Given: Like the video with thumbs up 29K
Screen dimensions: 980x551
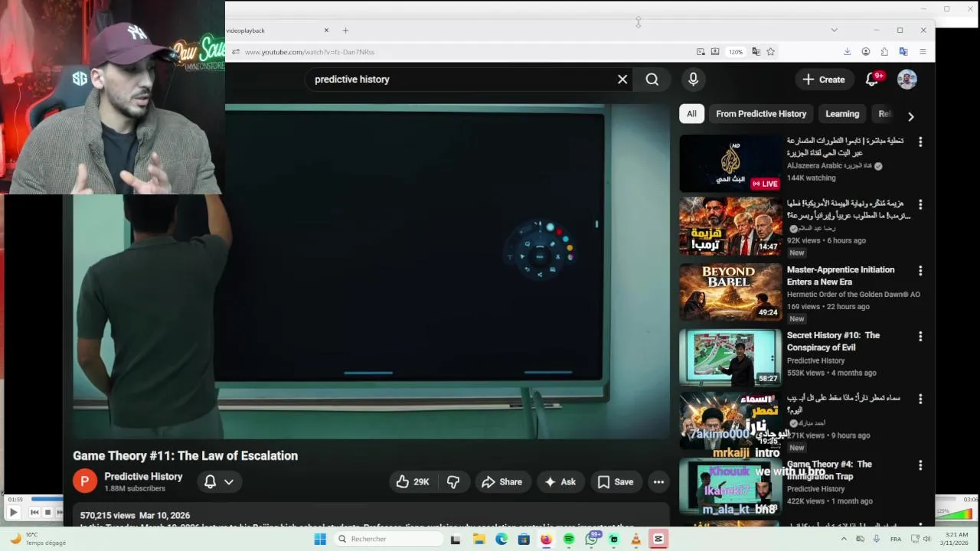Looking at the screenshot, I should click(x=413, y=482).
